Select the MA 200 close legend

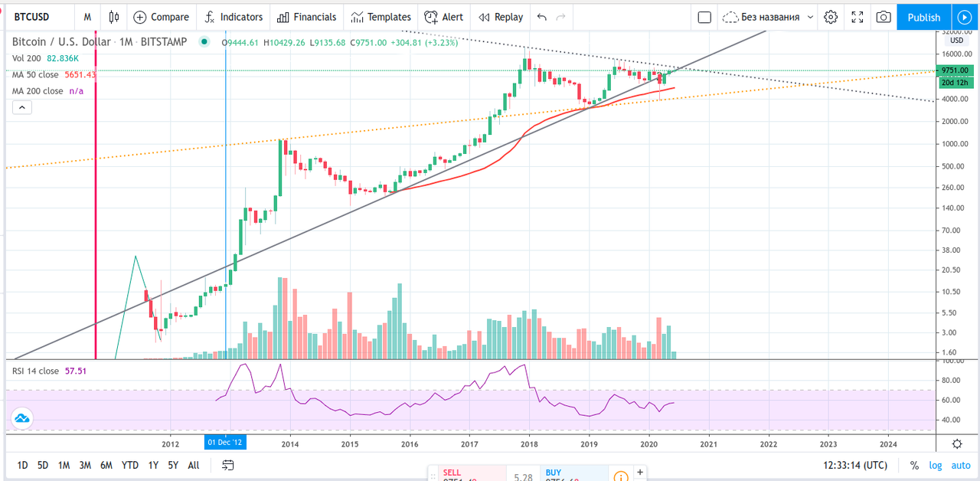38,91
